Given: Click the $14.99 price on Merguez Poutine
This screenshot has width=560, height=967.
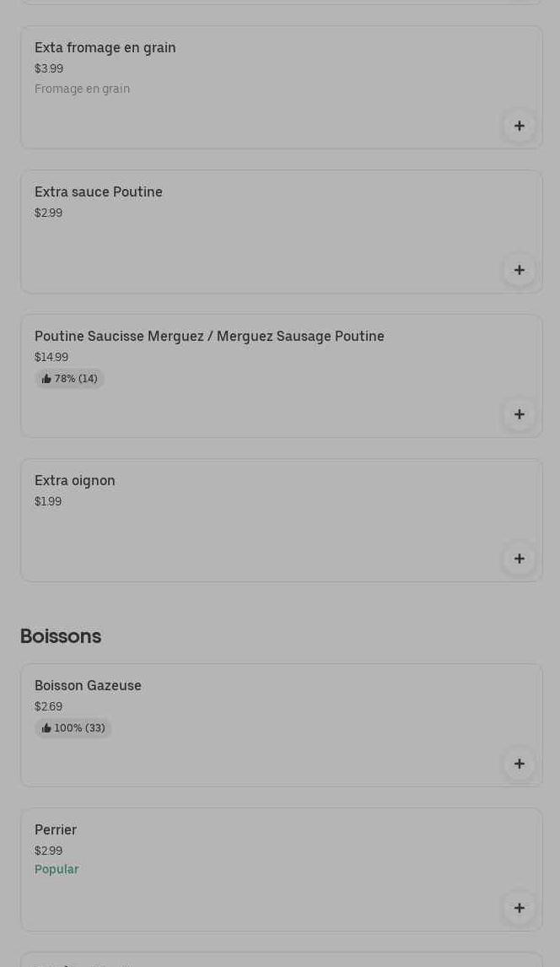Looking at the screenshot, I should coord(51,358).
